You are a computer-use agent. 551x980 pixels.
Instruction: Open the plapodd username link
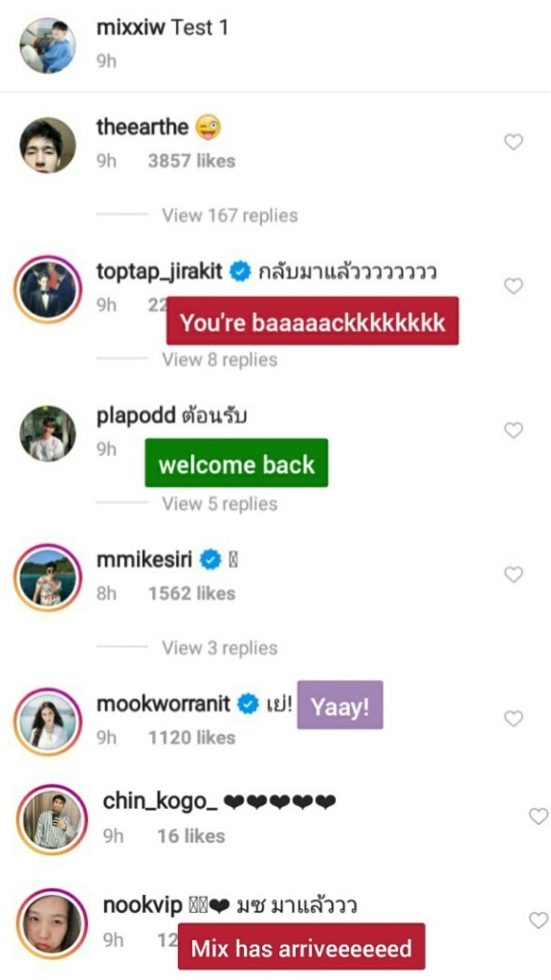[x=136, y=416]
